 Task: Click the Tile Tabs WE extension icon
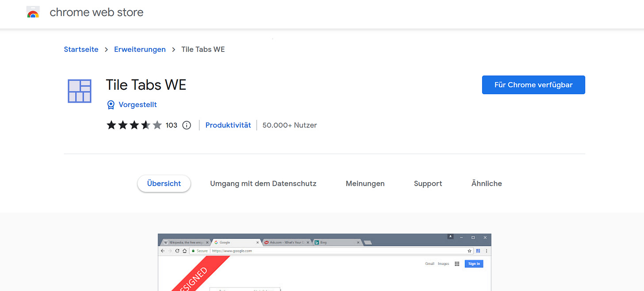point(80,91)
